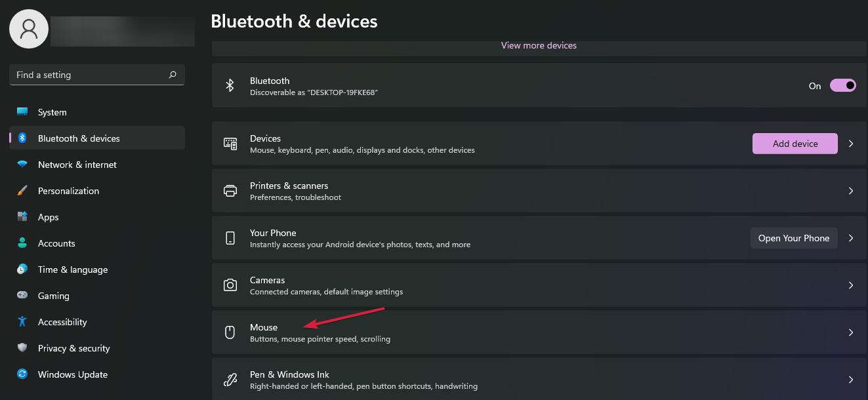Click the Bluetooth symbol icon in row
This screenshot has height=400, width=868.
coord(230,86)
